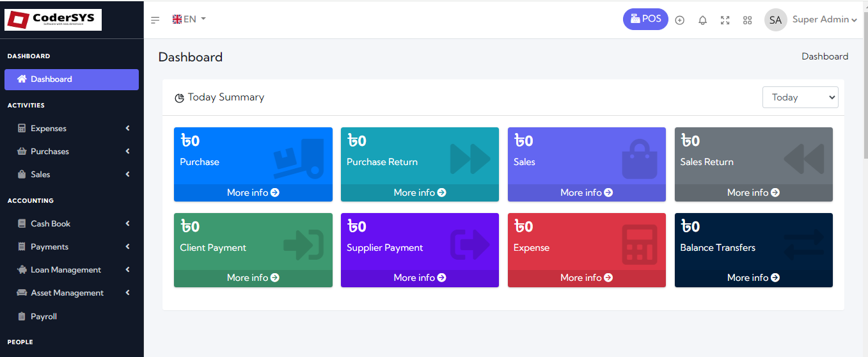This screenshot has width=868, height=357.
Task: Click the Payroll sidebar icon
Action: coord(22,317)
